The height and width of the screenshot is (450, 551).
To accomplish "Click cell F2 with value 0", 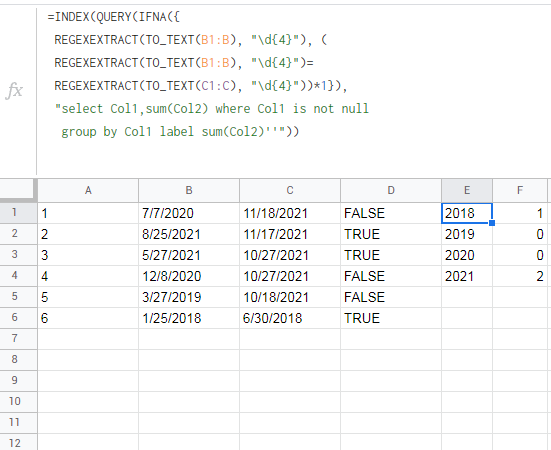I will pyautogui.click(x=520, y=234).
